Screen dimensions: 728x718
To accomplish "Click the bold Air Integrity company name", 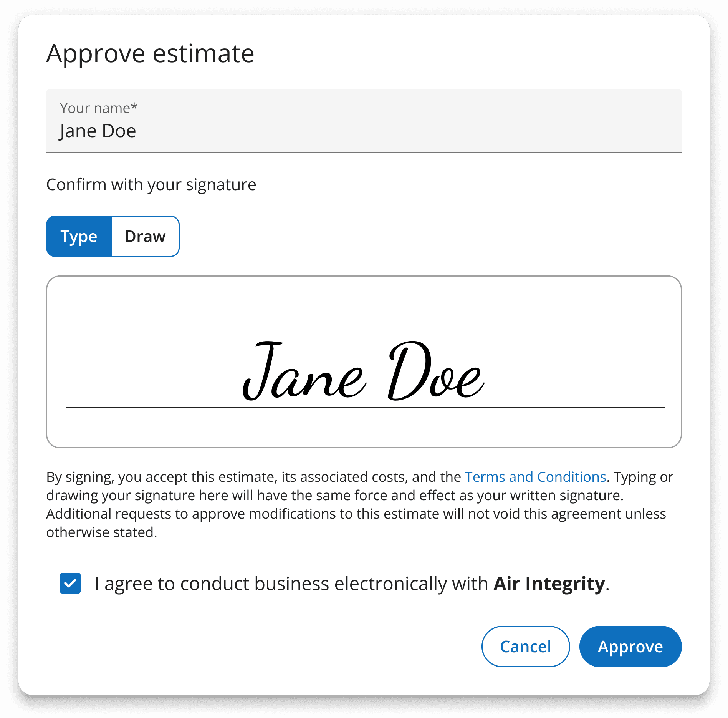I will pos(549,584).
